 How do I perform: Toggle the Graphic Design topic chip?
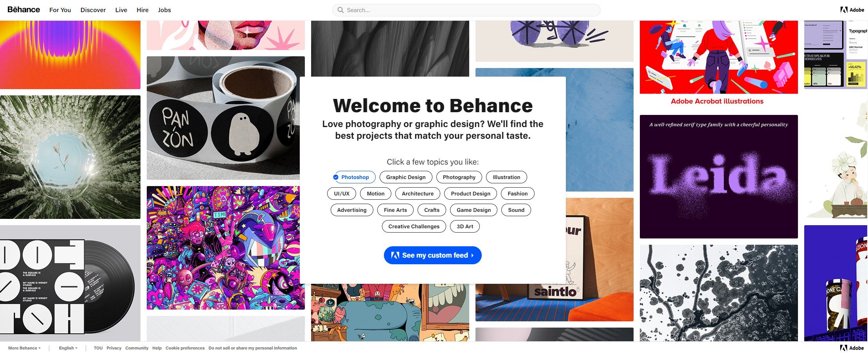click(406, 177)
